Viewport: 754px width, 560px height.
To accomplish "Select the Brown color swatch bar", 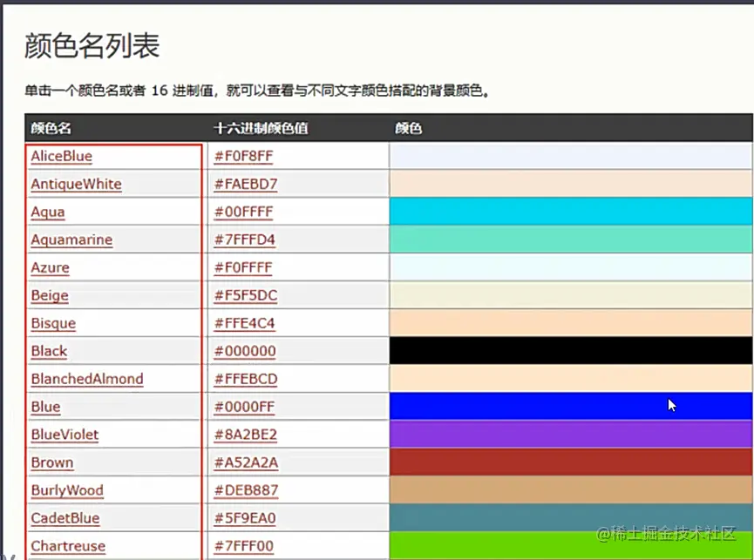I will [x=571, y=462].
